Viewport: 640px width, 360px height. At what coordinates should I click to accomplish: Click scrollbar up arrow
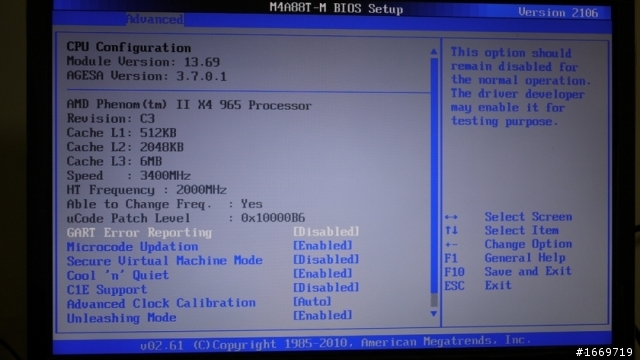(434, 52)
